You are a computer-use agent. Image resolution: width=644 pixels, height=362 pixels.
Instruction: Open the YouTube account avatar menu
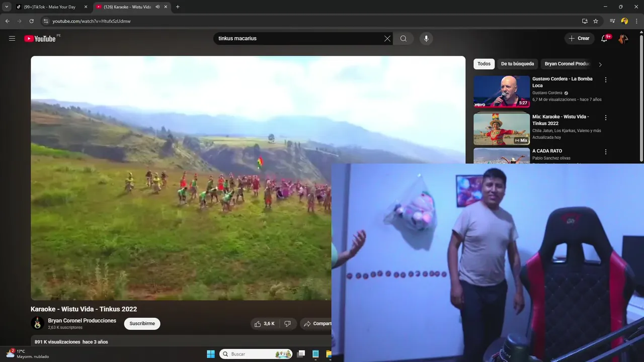(x=623, y=39)
